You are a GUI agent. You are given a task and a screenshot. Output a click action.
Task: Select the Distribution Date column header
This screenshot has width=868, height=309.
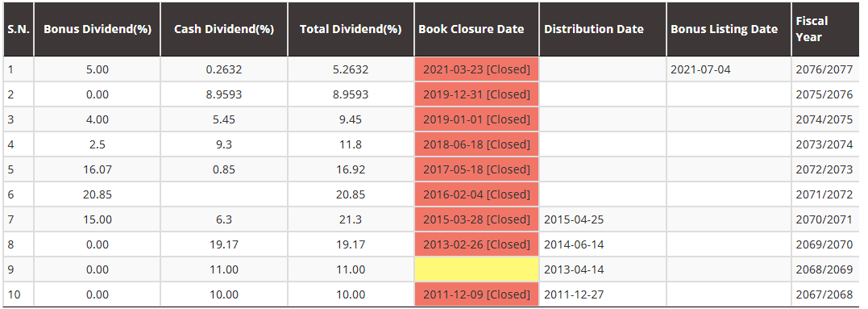click(603, 29)
